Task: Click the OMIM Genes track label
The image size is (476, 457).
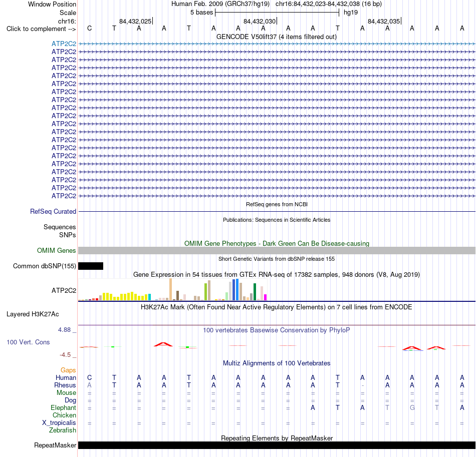Action: click(56, 250)
